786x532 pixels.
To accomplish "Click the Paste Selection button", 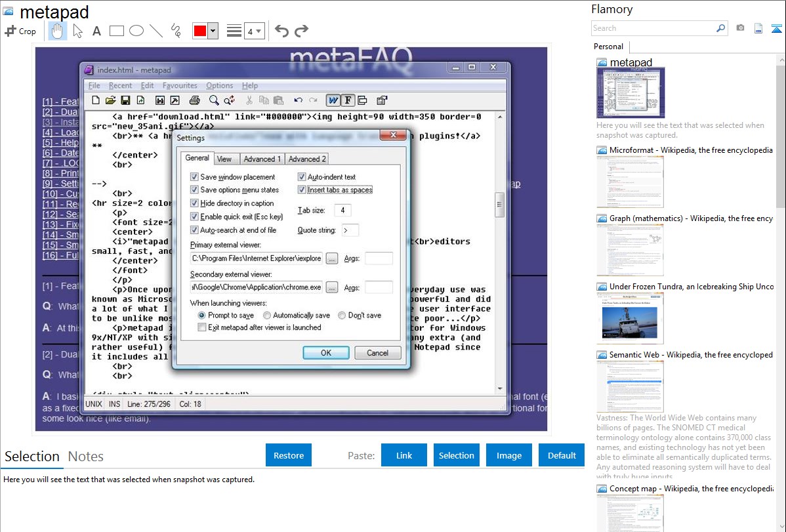I will 456,455.
